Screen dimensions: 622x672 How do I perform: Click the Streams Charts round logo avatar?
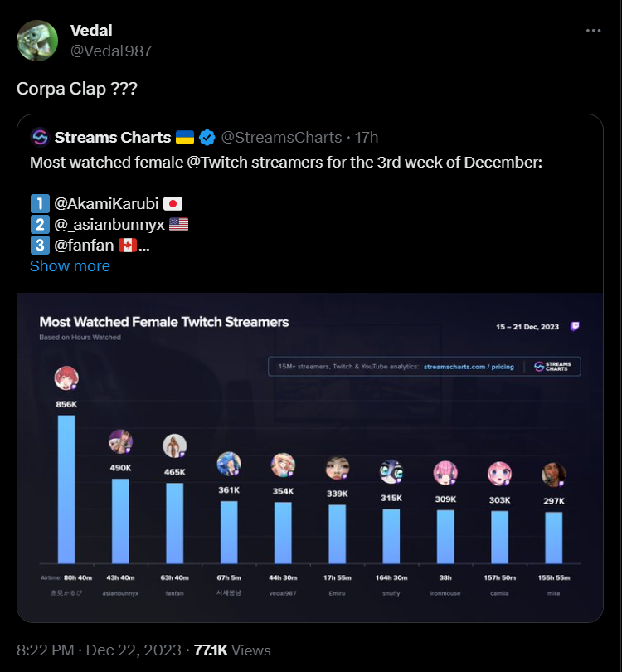pyautogui.click(x=39, y=138)
